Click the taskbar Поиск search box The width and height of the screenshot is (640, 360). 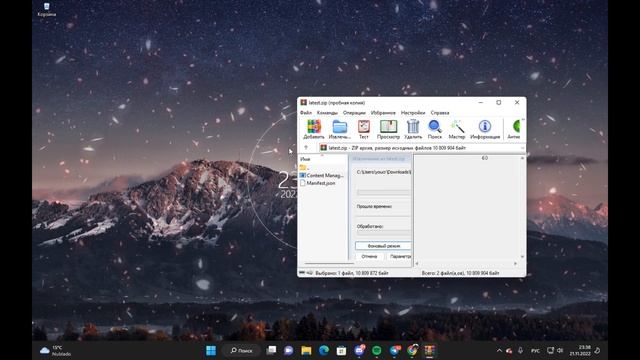241,350
